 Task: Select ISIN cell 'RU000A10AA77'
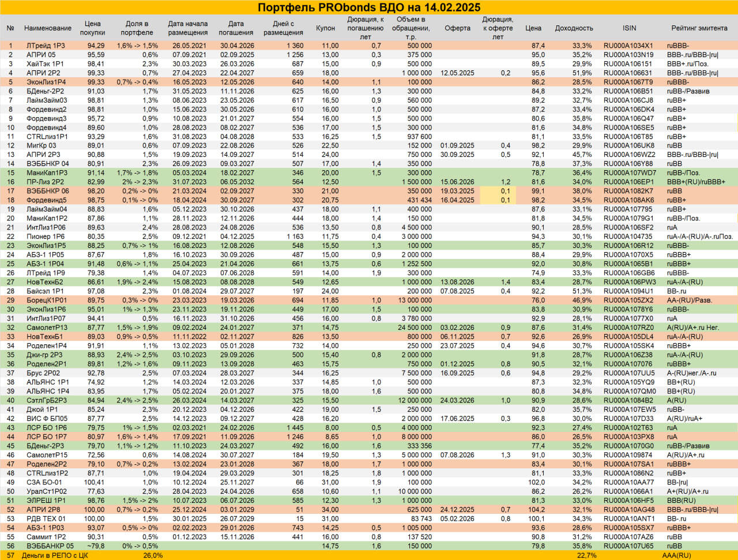point(628,483)
